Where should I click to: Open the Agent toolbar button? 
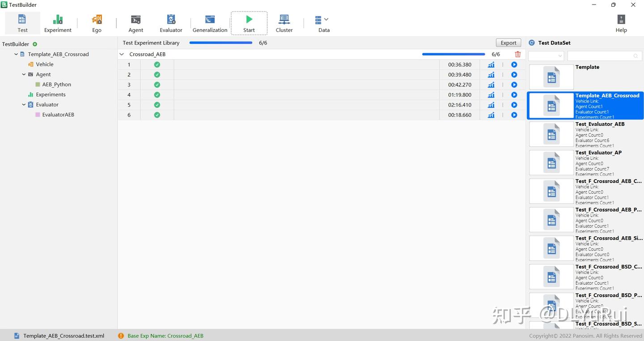tap(136, 23)
